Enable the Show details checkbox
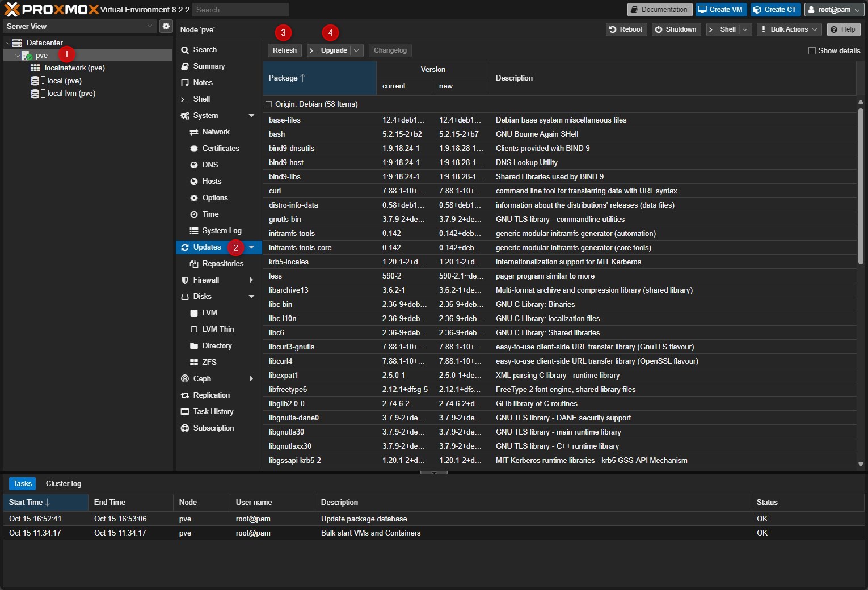 pyautogui.click(x=812, y=51)
